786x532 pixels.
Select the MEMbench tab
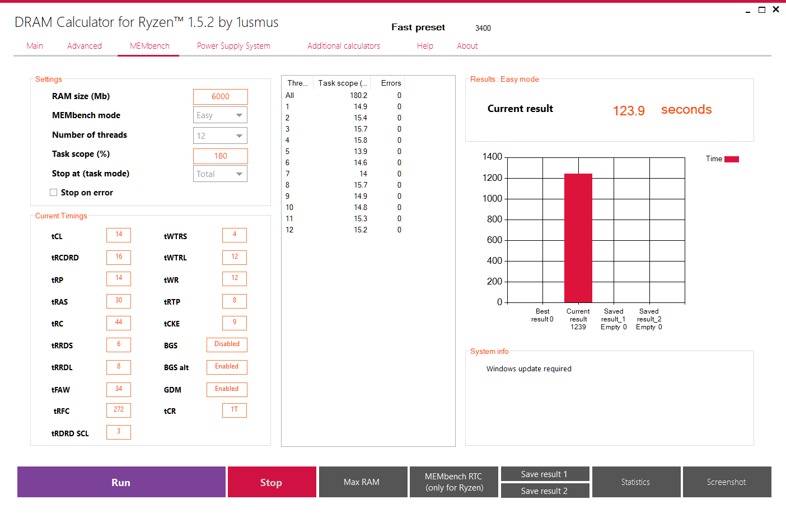coord(149,46)
